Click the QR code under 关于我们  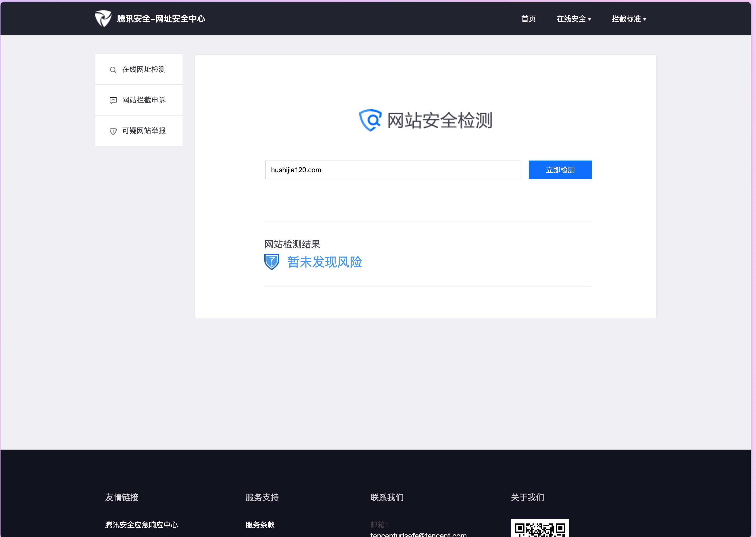click(540, 529)
